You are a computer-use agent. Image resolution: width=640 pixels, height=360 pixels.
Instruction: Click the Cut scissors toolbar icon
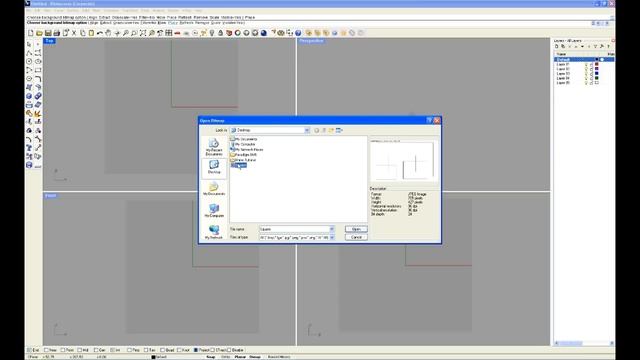coord(74,33)
